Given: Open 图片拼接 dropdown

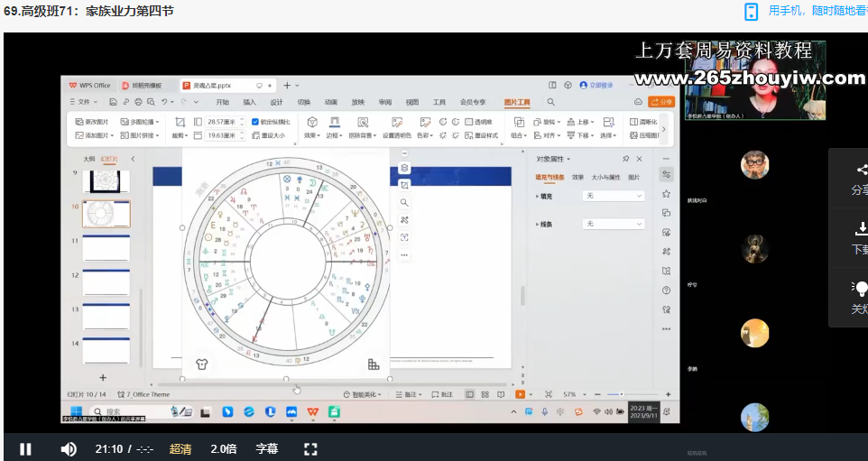Looking at the screenshot, I should (x=140, y=135).
